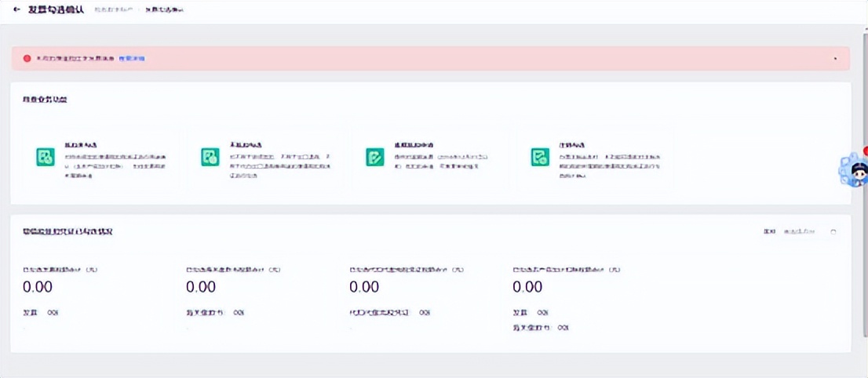Open the blue details link in alert banner
This screenshot has width=868, height=378.
(131, 59)
